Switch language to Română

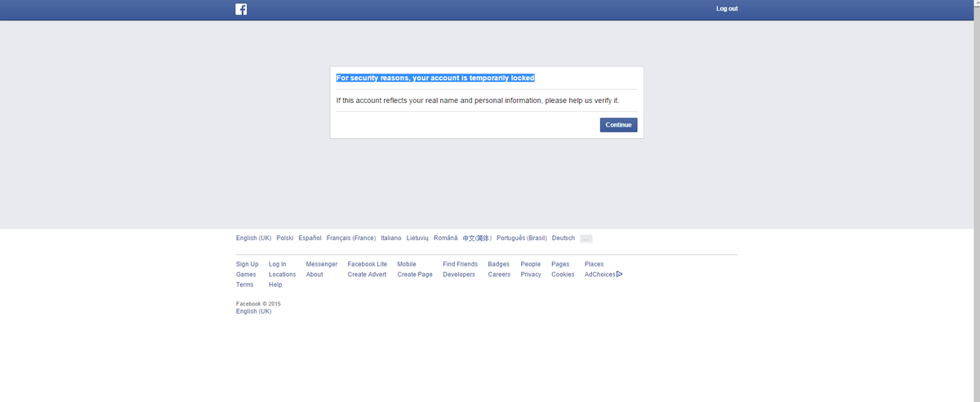[x=446, y=239]
